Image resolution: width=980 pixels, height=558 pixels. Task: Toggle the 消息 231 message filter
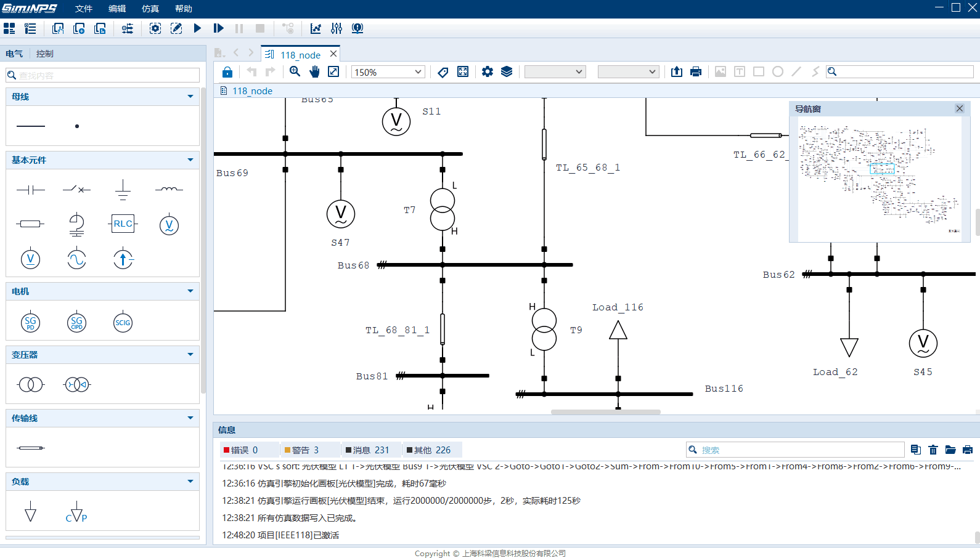[367, 450]
